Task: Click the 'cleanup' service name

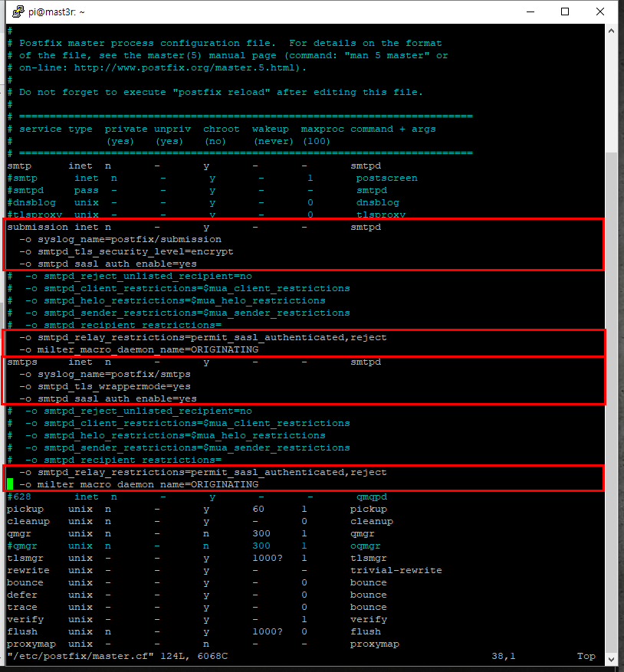Action: point(28,521)
